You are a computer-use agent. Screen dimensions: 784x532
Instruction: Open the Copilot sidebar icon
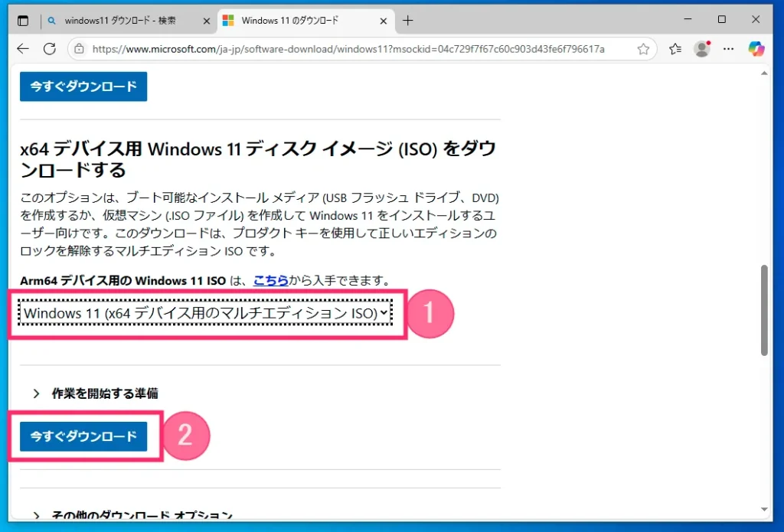756,48
